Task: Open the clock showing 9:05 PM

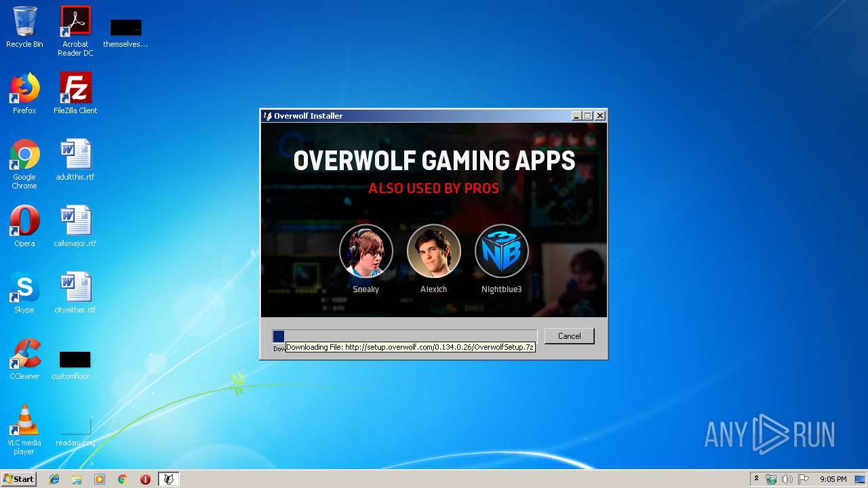Action: coord(833,479)
